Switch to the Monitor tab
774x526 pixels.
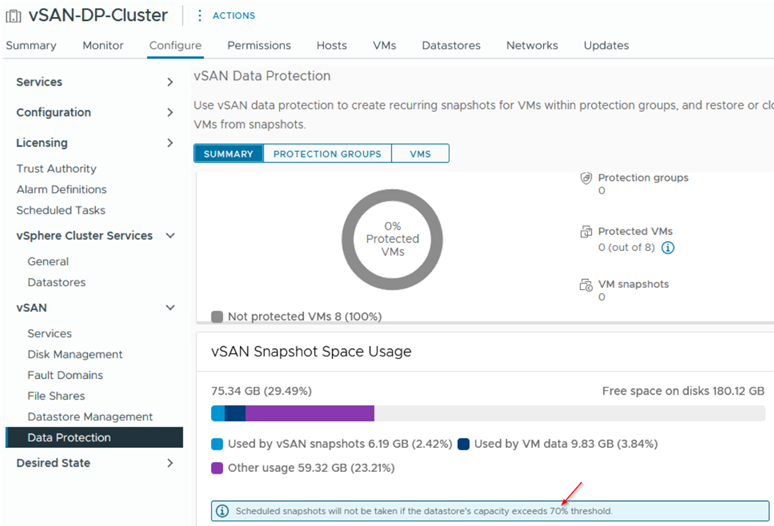[x=103, y=45]
